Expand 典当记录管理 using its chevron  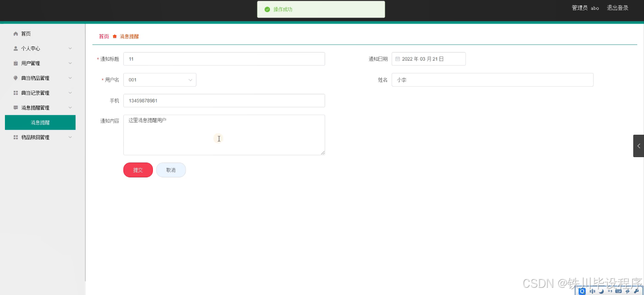tap(70, 93)
